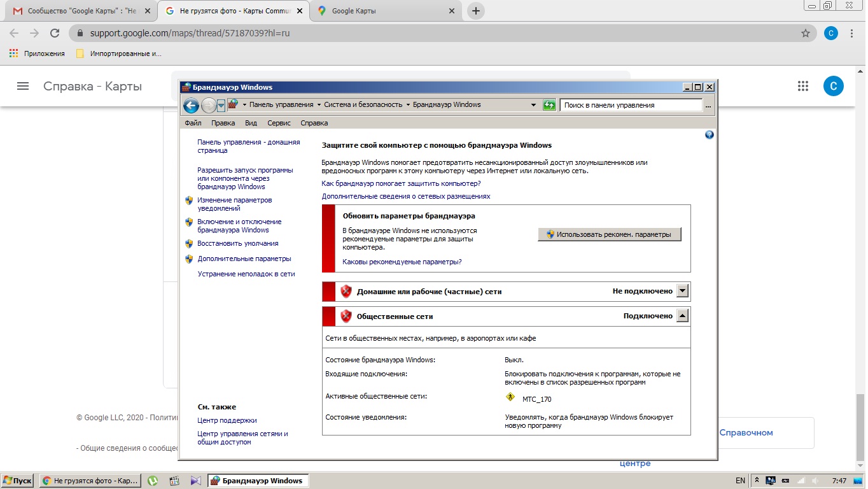868x489 pixels.
Task: Reload the Chrome page
Action: click(55, 33)
